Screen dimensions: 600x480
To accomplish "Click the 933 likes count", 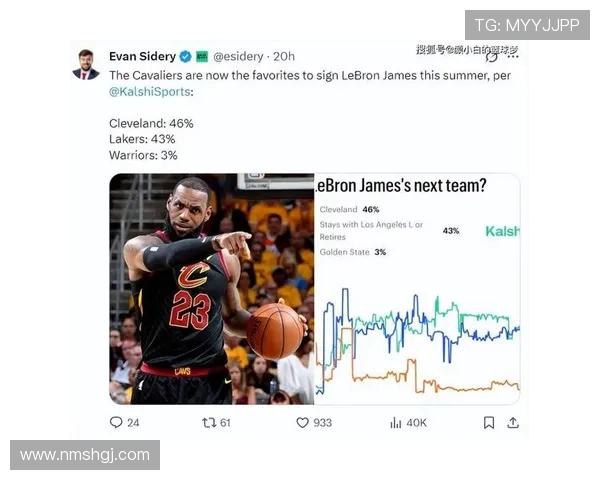I will coord(323,423).
